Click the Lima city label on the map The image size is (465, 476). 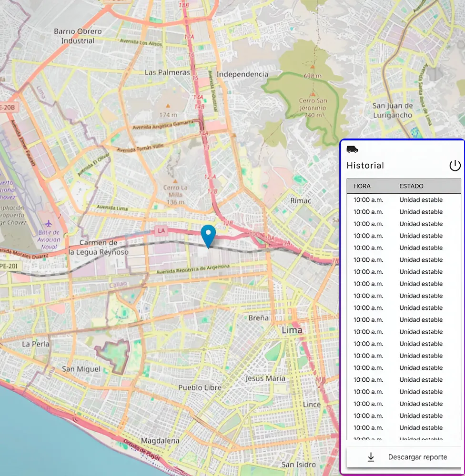292,330
